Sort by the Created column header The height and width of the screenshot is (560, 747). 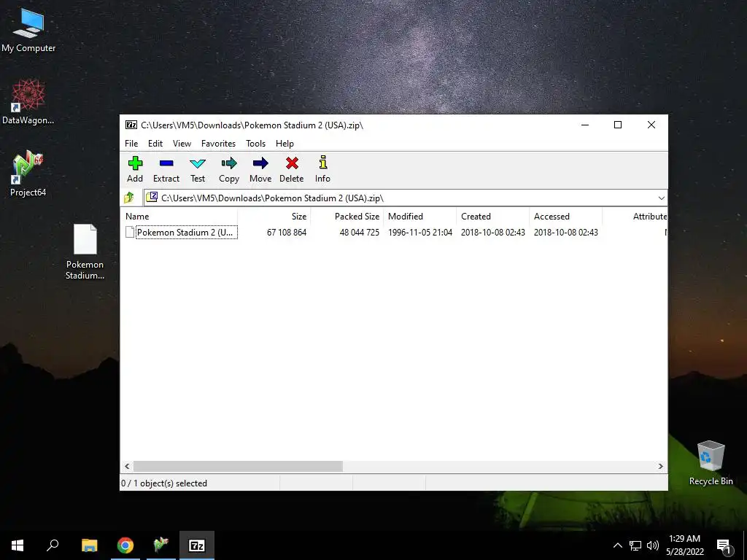[492, 216]
